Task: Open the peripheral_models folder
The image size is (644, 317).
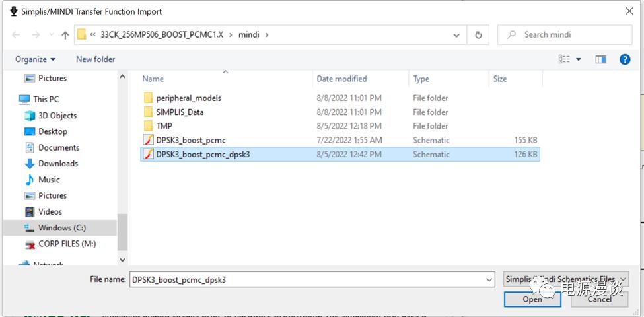Action: point(188,98)
